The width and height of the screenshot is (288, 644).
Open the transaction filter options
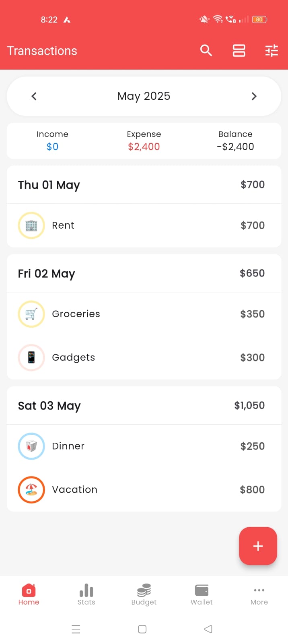[272, 50]
